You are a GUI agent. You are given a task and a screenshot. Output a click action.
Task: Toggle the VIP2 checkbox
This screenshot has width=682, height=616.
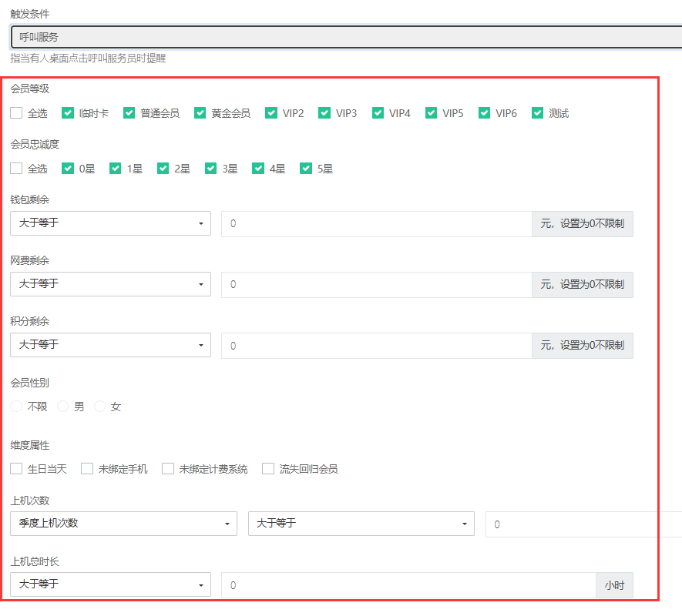tap(271, 113)
